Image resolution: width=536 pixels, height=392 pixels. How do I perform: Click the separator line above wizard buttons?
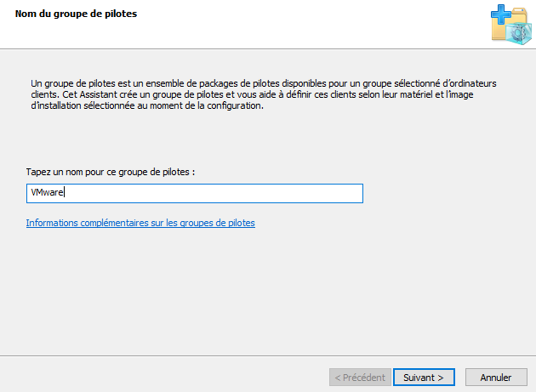[268, 355]
